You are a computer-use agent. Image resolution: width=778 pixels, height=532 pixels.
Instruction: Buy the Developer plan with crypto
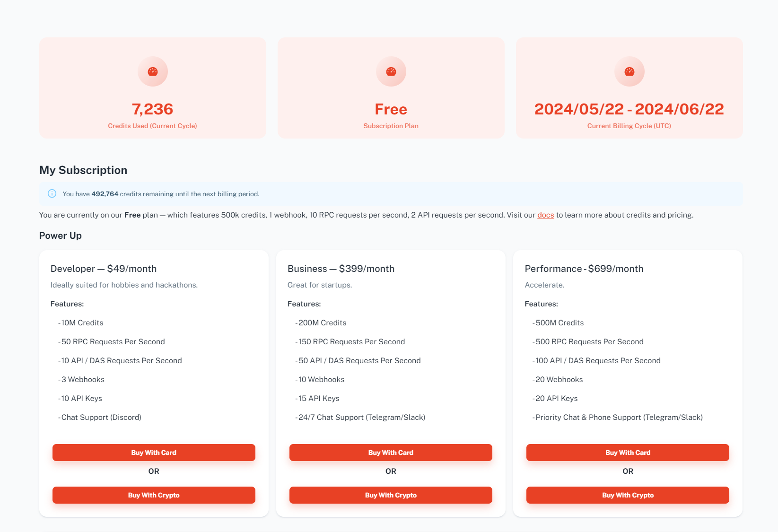click(153, 495)
